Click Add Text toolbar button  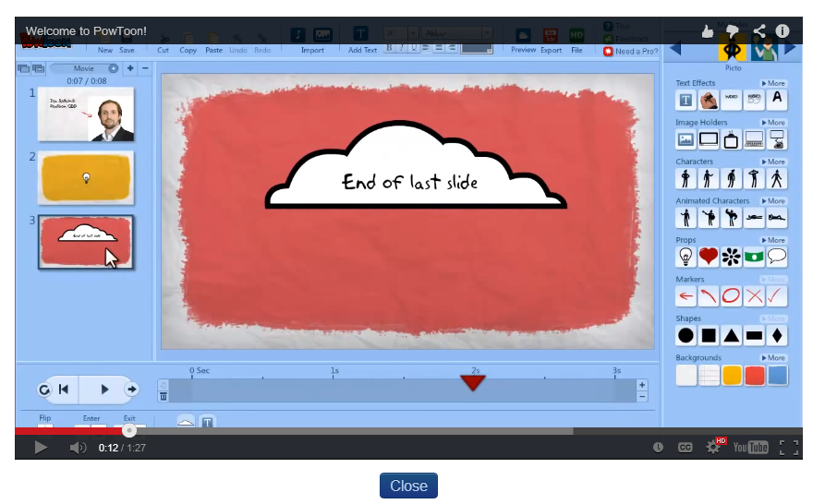pos(362,41)
